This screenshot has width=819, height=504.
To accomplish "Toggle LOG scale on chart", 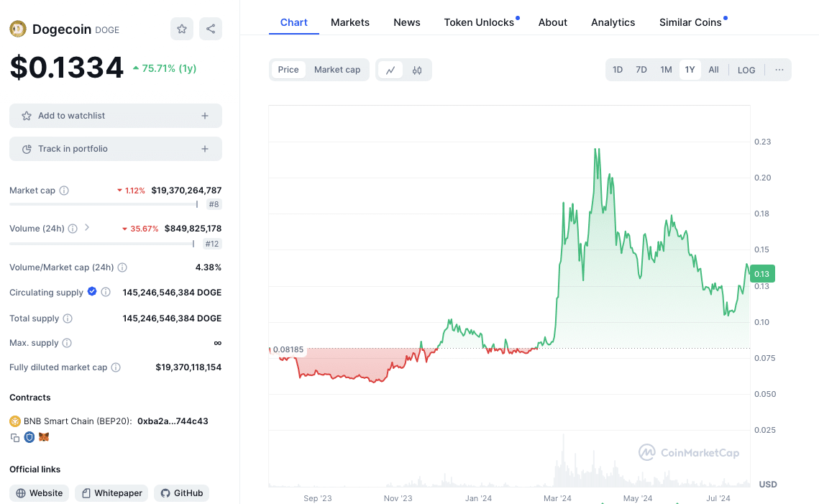I will 746,70.
